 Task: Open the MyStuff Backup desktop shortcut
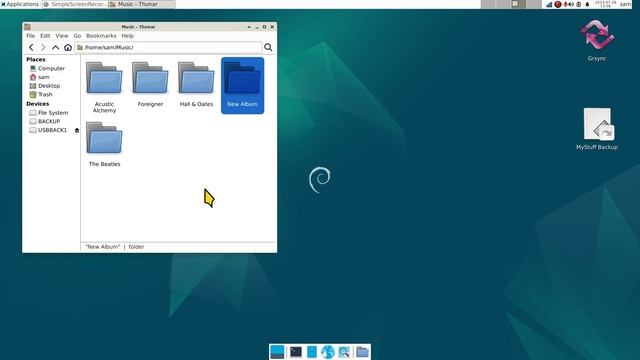597,129
